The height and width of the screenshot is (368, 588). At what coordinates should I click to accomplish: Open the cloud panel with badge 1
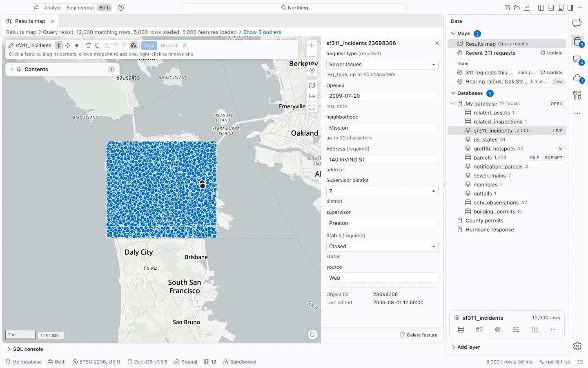coord(577,78)
